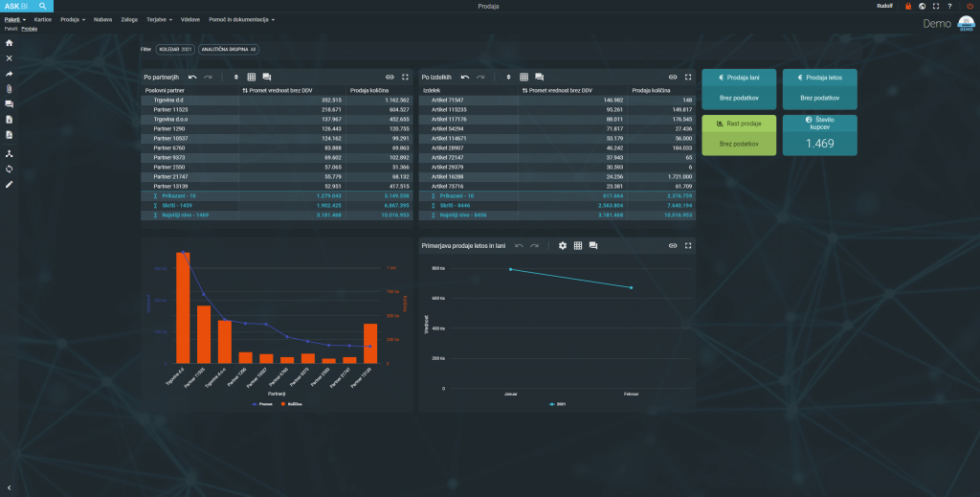Screen dimensions: 980x497
Task: Expand the Terjatve dropdown menu
Action: [x=161, y=19]
